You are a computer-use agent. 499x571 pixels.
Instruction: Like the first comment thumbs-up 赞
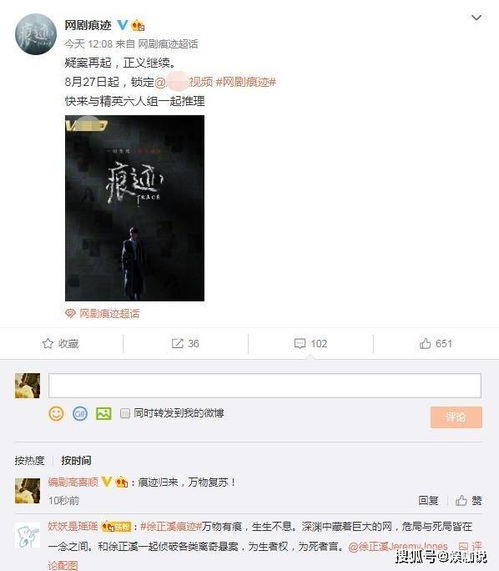coord(469,501)
